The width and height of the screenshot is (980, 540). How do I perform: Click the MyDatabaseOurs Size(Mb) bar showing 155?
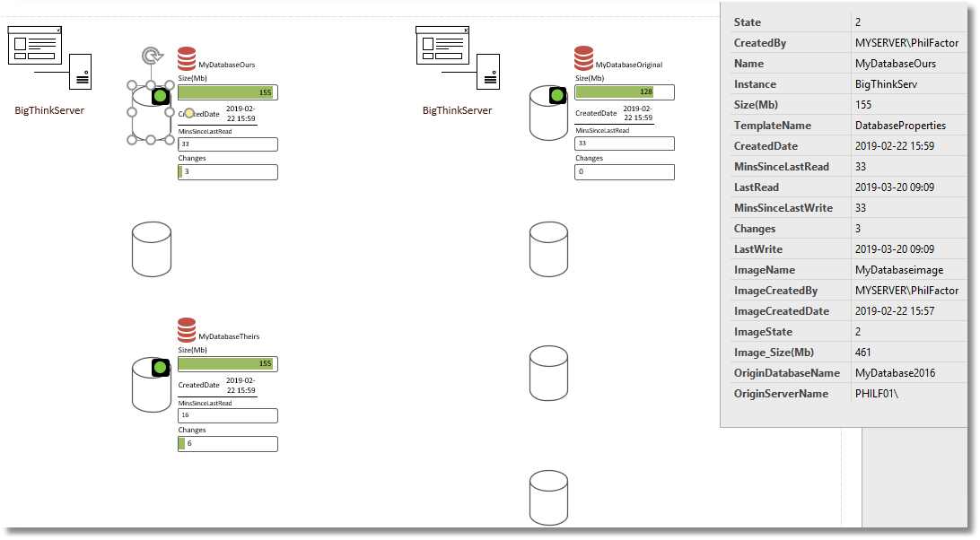[x=228, y=92]
